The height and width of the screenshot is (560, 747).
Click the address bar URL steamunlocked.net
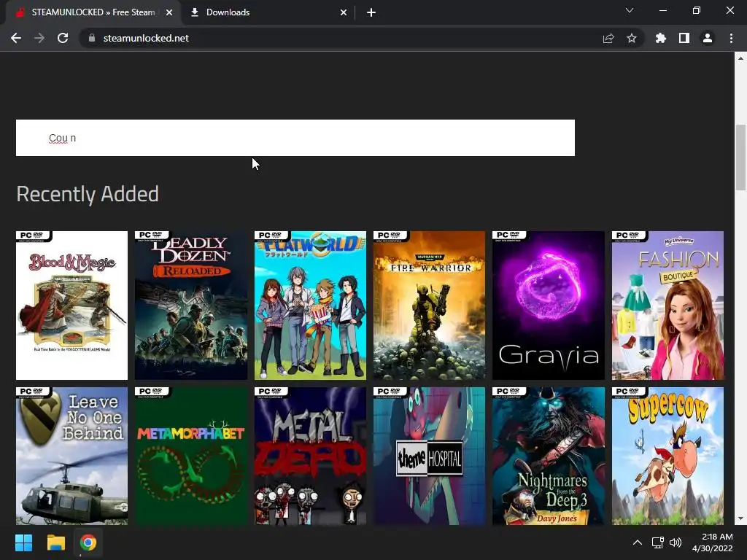point(146,38)
